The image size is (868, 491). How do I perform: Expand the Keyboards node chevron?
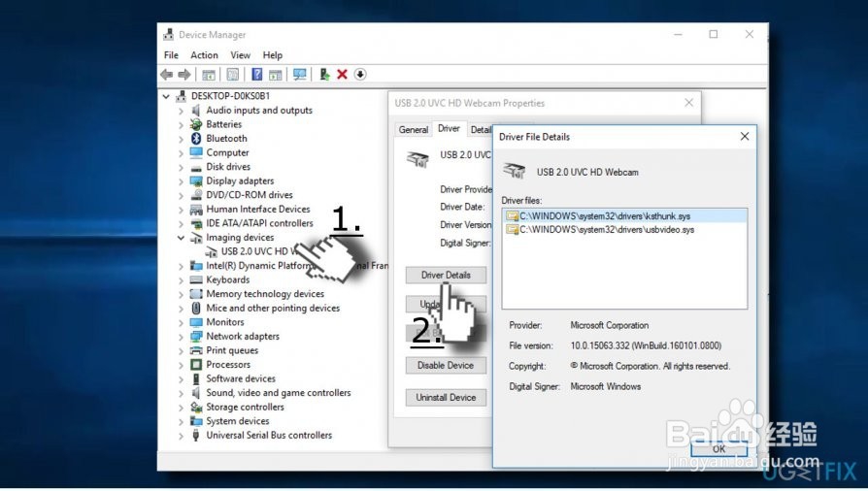pyautogui.click(x=181, y=280)
